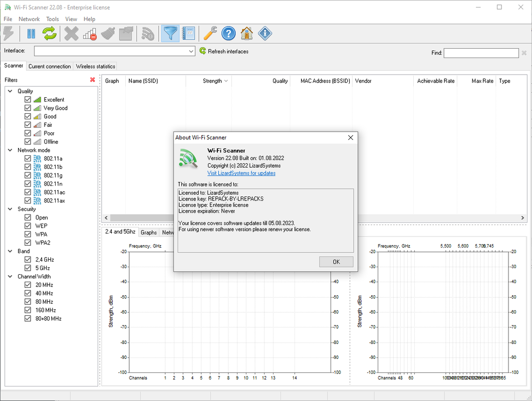Click the Wi-Fi Scanner logo in About dialog
Image resolution: width=532 pixels, height=401 pixels.
click(x=188, y=158)
